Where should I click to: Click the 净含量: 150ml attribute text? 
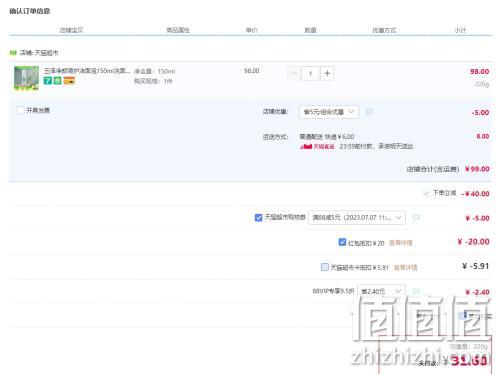pos(155,71)
